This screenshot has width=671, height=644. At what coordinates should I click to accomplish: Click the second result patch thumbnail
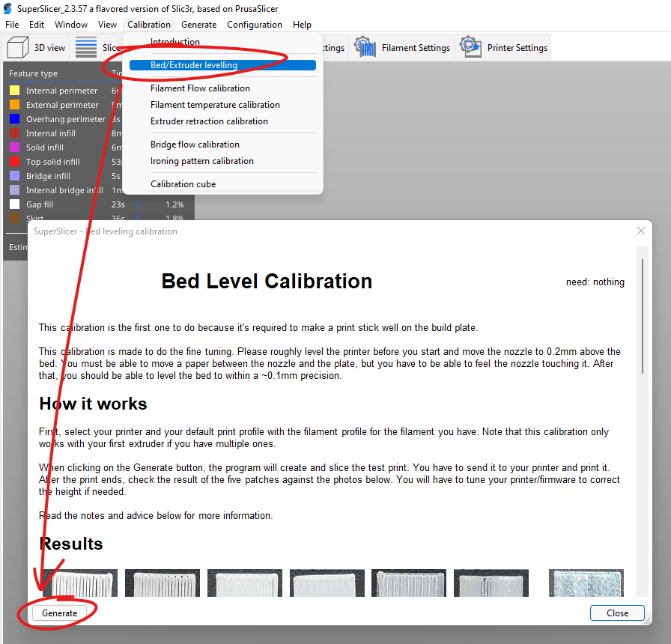pyautogui.click(x=163, y=583)
